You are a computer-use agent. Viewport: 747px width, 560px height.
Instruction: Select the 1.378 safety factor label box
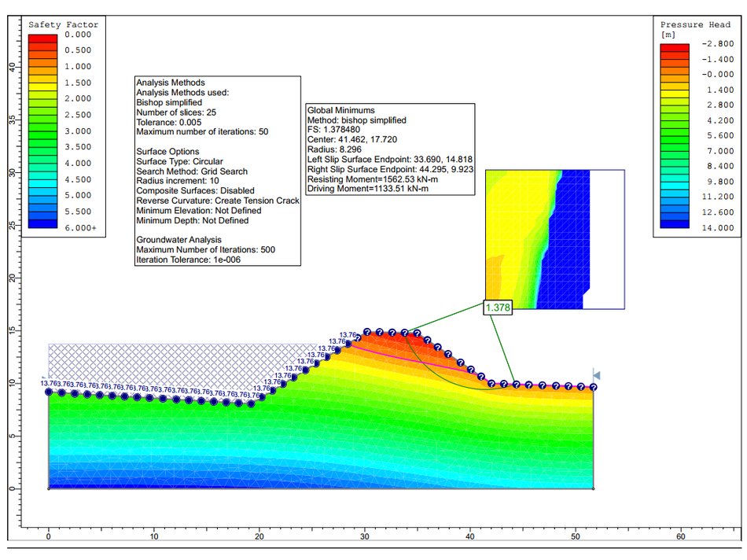coord(498,308)
